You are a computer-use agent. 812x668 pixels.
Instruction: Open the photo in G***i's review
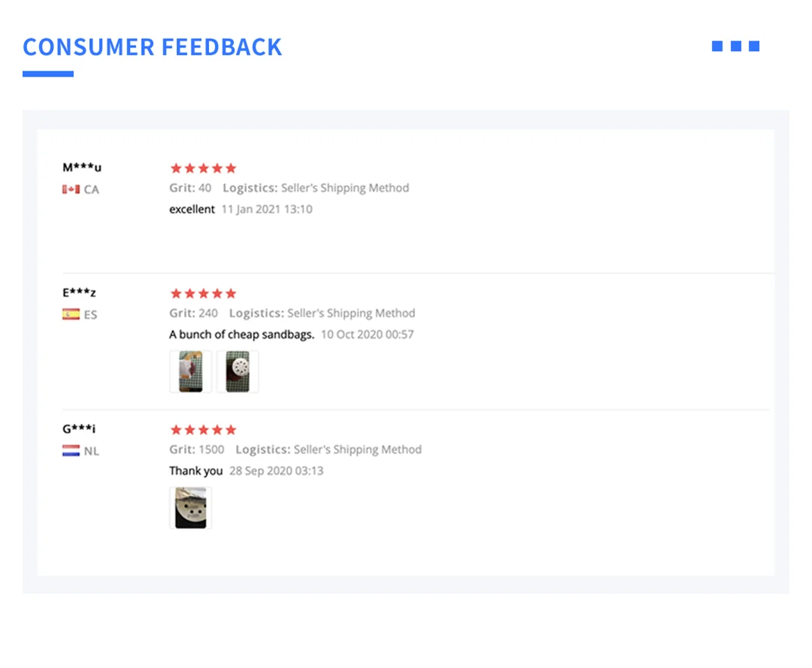tap(190, 508)
